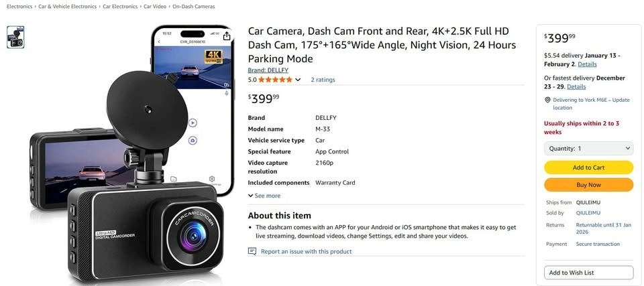This screenshot has width=644, height=286.
Task: Select the dash cam product thumbnail
Action: (15, 38)
